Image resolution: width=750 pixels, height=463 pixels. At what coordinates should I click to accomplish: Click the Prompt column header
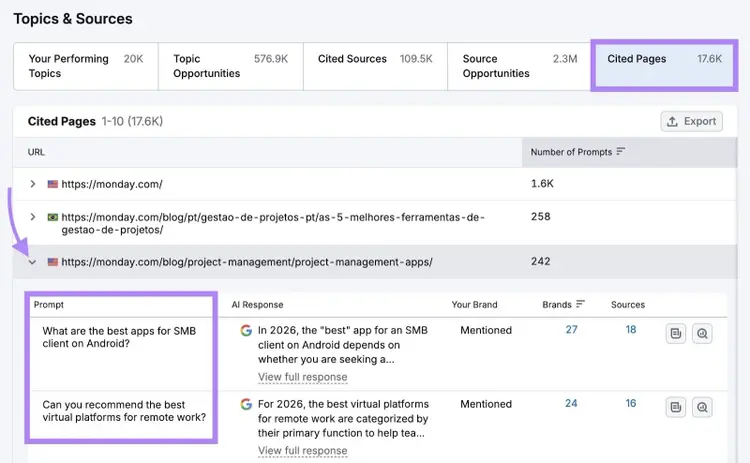49,305
